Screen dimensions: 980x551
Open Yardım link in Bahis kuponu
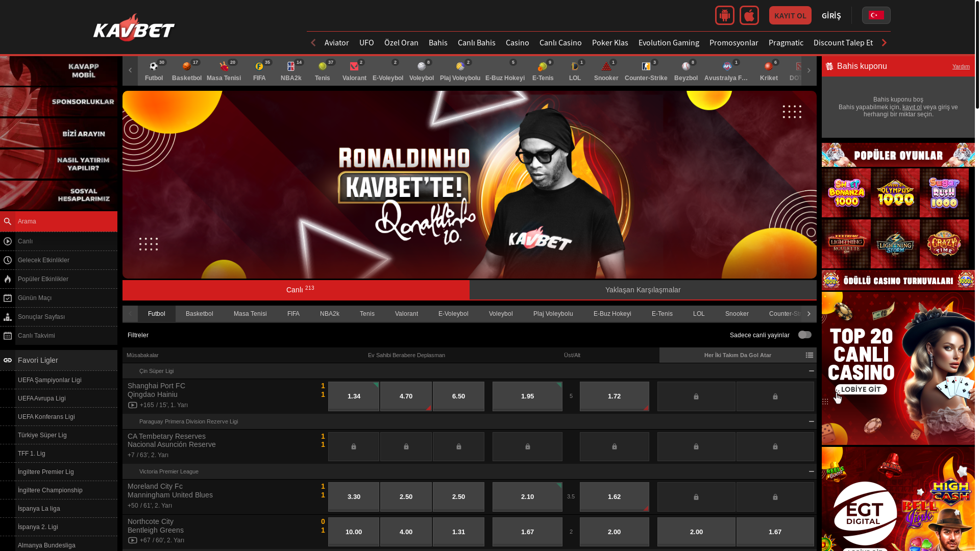[961, 66]
